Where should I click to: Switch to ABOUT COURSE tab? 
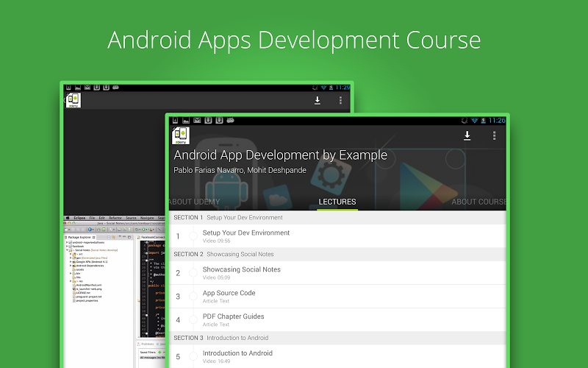478,202
